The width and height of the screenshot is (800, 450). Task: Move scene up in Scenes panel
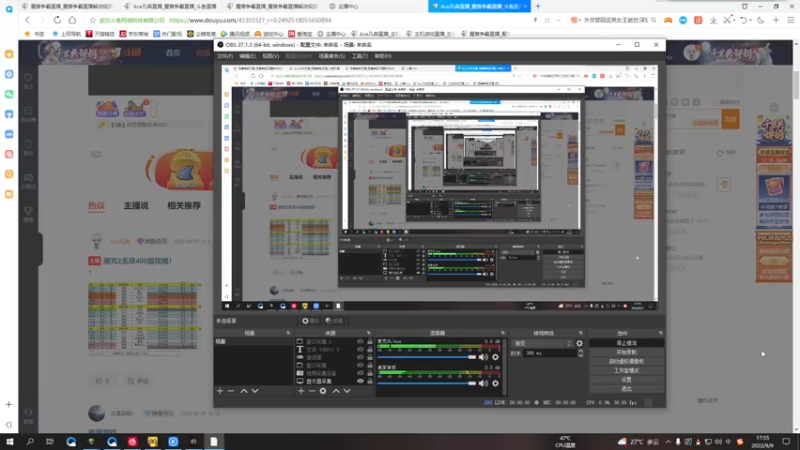pos(244,391)
